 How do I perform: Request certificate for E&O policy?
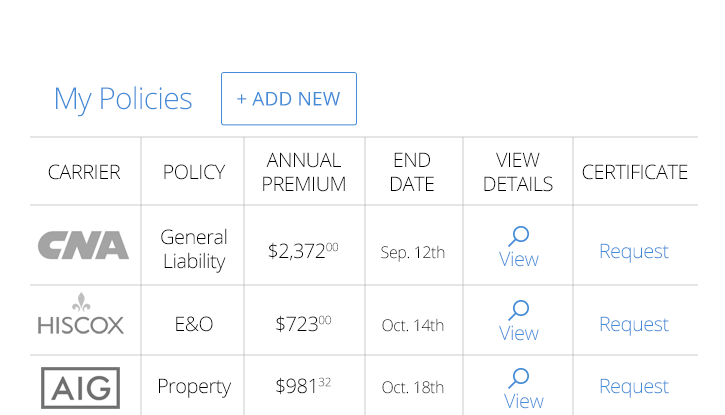point(633,324)
